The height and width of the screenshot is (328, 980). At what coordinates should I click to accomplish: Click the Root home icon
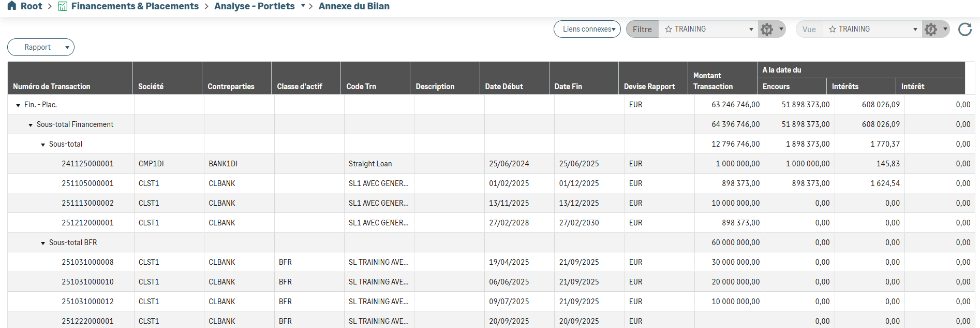click(x=12, y=6)
